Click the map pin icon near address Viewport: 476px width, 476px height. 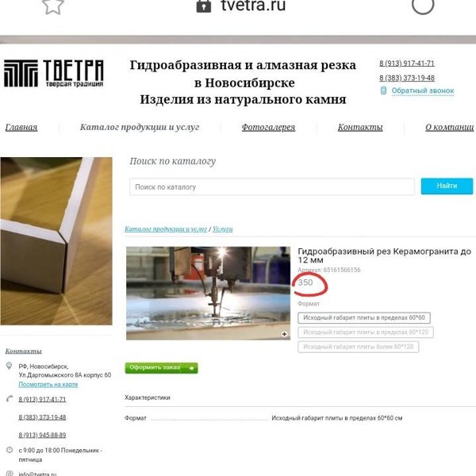[x=9, y=366]
